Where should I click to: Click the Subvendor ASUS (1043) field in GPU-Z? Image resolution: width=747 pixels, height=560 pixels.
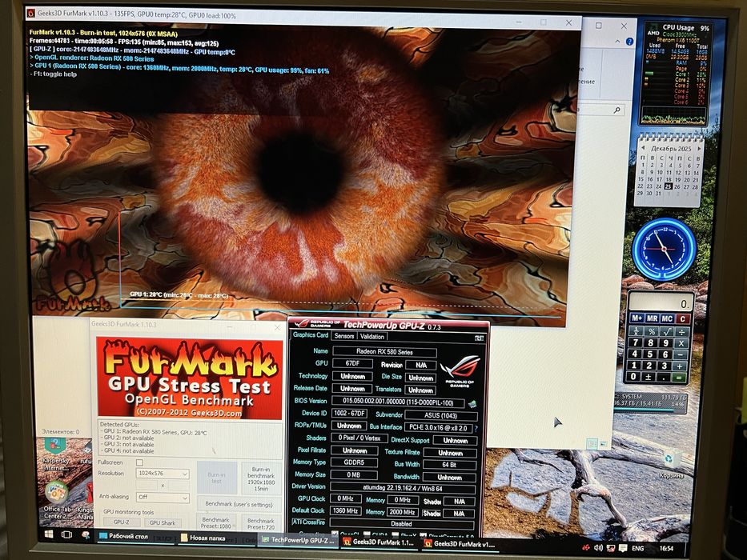(440, 415)
